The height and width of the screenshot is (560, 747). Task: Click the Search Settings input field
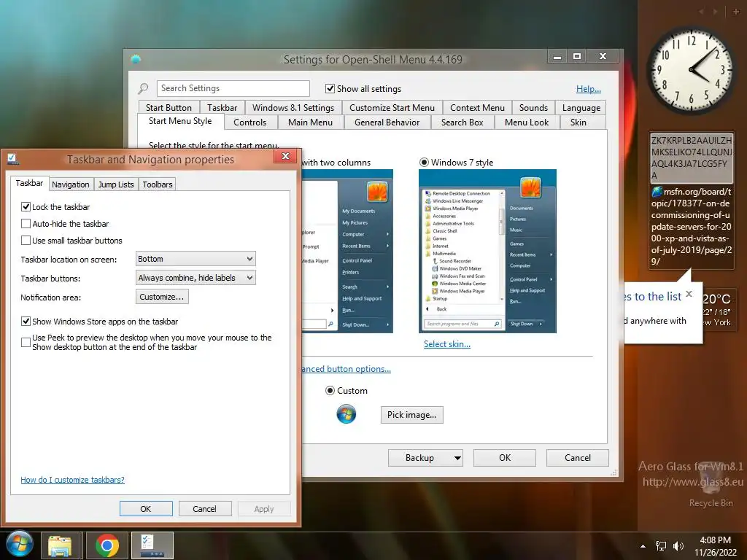click(233, 88)
